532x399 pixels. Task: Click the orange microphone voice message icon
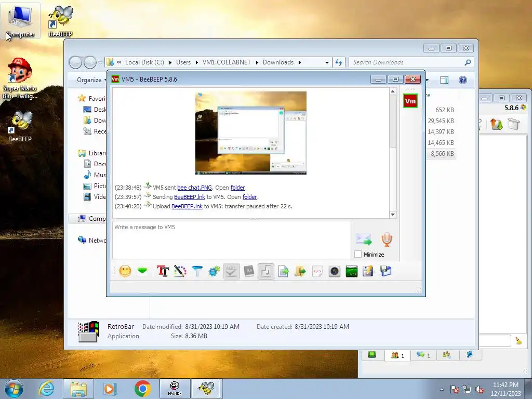pyautogui.click(x=387, y=240)
